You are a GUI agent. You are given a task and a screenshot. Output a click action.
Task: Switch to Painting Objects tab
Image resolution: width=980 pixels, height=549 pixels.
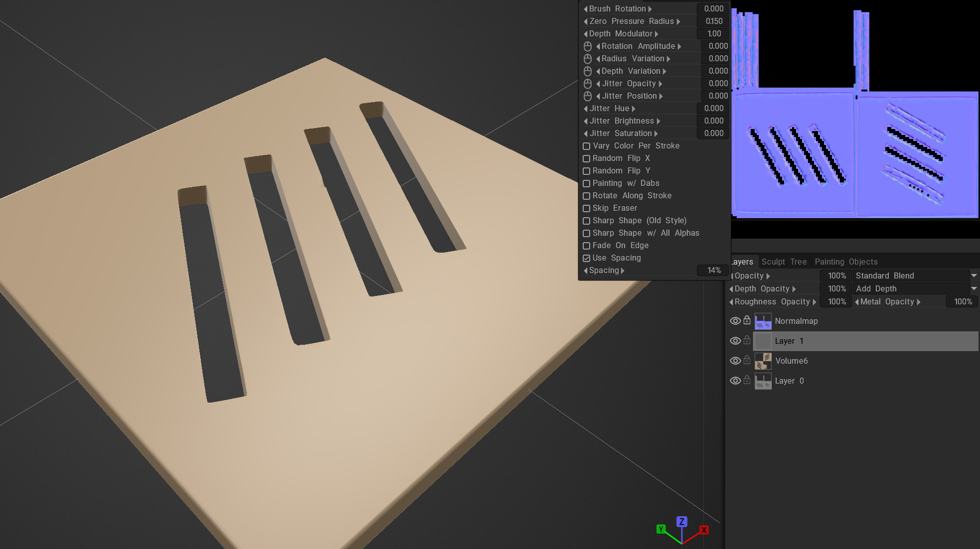[x=846, y=262]
